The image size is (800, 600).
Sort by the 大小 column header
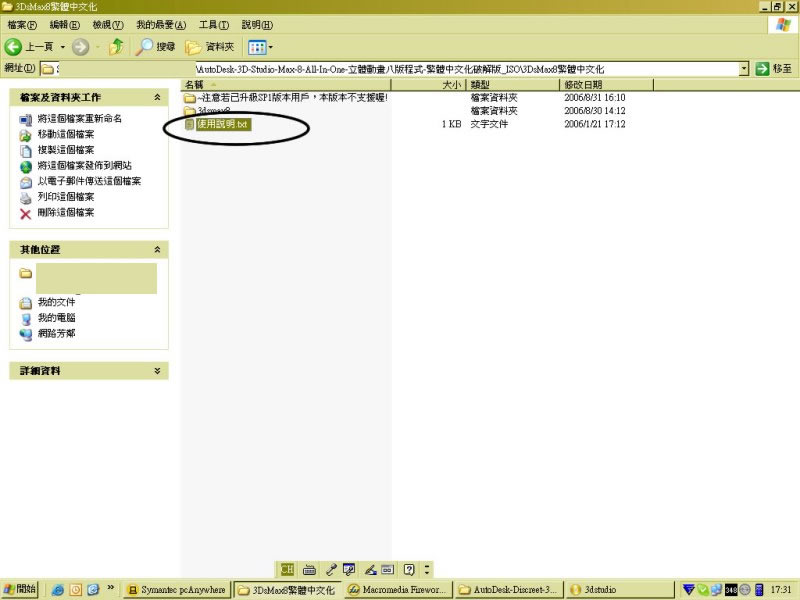click(428, 85)
